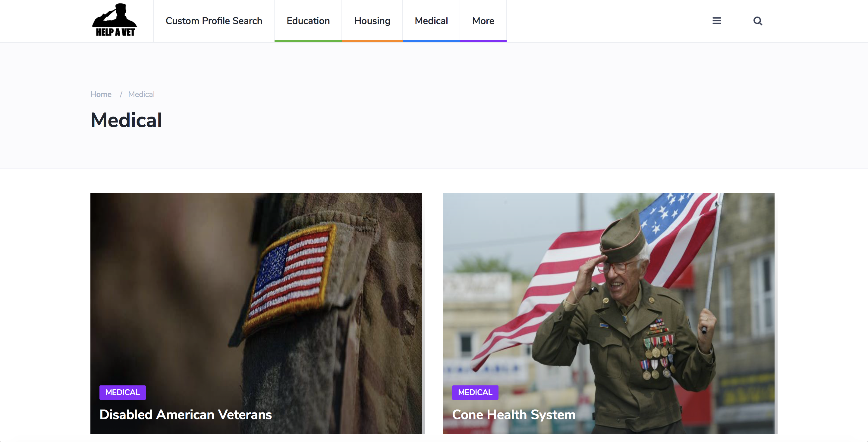Click the green underline beneath Education
868x442 pixels.
click(x=308, y=41)
